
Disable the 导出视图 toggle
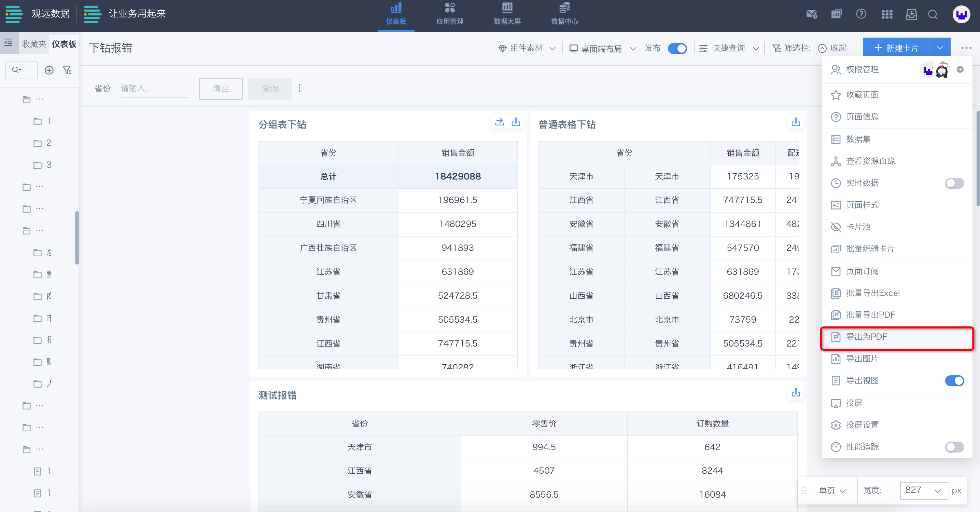click(x=954, y=381)
